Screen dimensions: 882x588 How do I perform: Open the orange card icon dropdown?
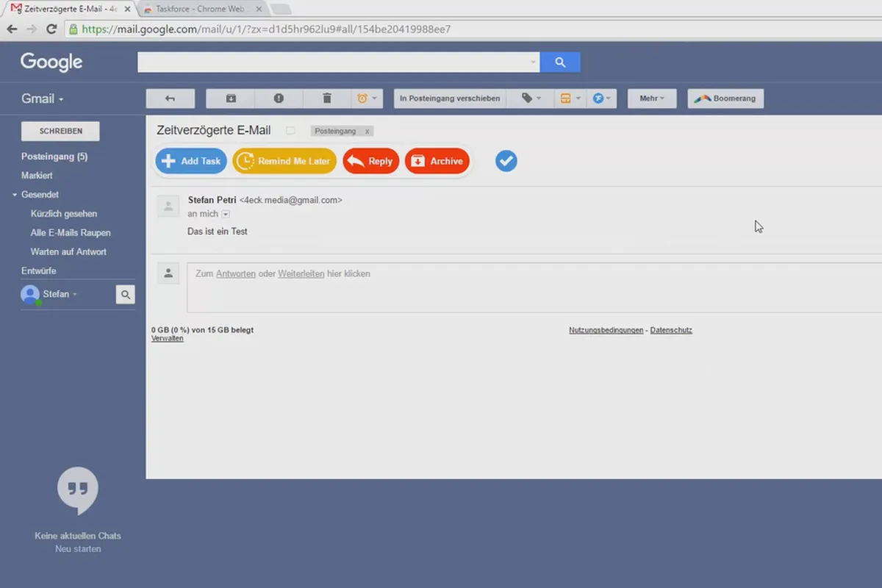click(570, 98)
